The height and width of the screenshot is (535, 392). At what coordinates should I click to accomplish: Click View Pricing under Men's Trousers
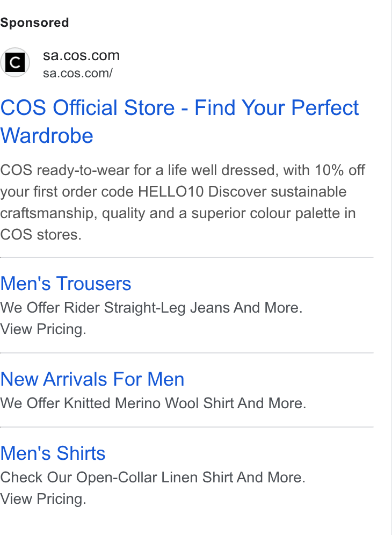(43, 329)
